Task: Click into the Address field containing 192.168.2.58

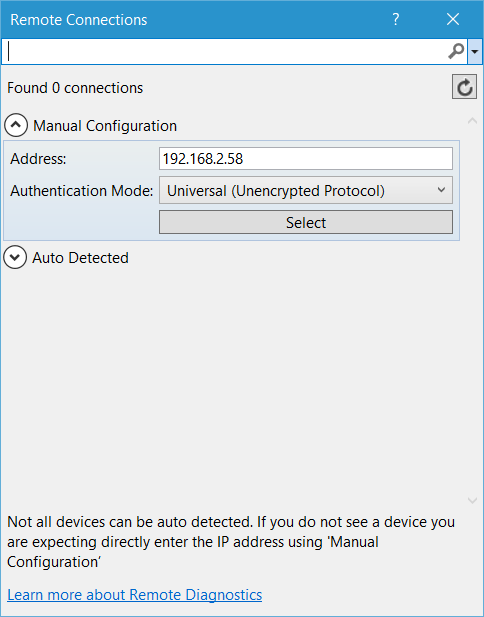Action: [306, 159]
